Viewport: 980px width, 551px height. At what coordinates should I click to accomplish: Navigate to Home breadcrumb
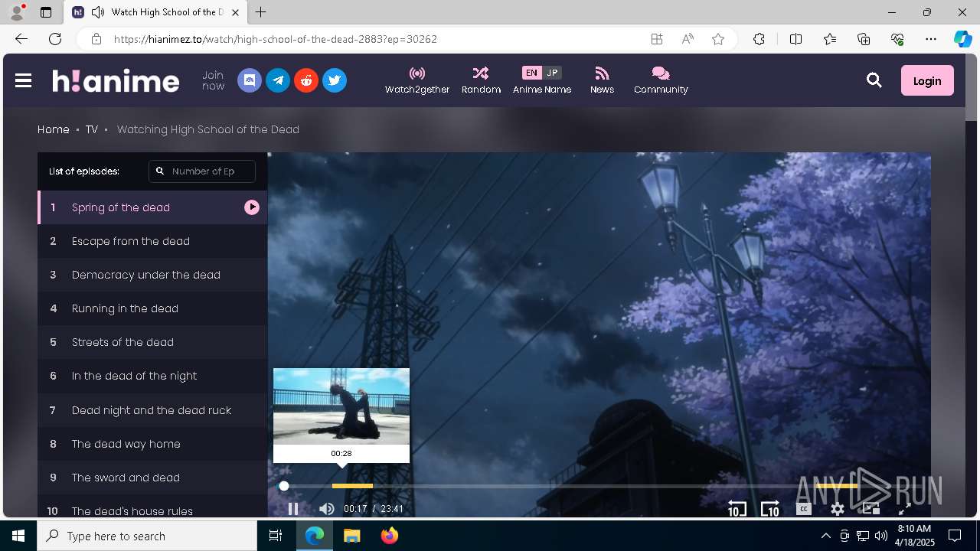pos(54,129)
